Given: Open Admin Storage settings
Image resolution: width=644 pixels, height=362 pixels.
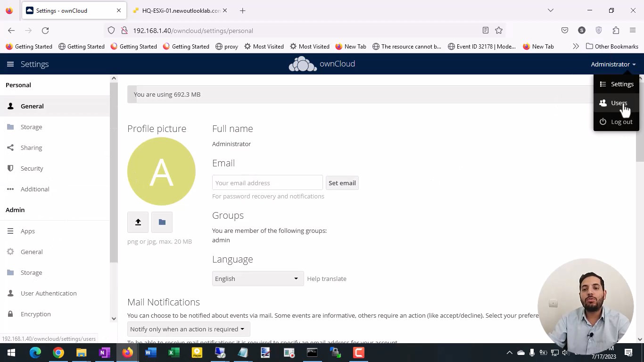Looking at the screenshot, I should click(55, 272).
